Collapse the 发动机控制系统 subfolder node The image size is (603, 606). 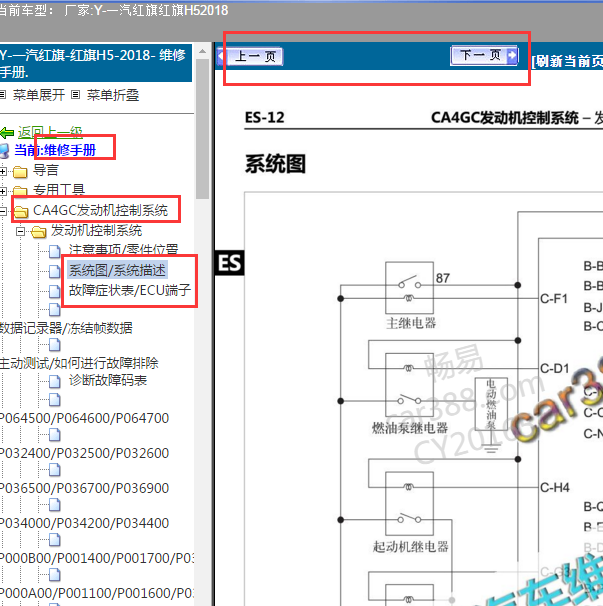click(20, 232)
